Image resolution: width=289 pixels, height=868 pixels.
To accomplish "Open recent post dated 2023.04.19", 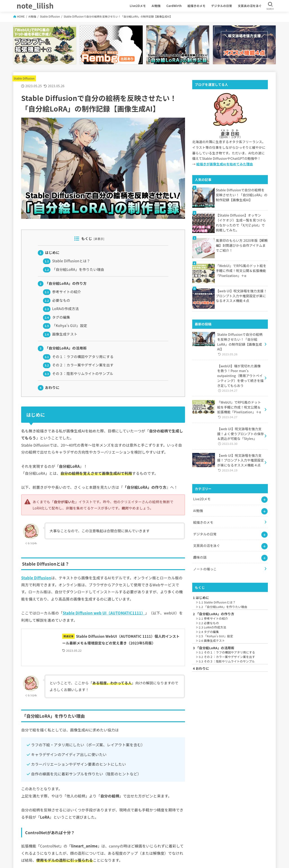I will 230,463.
